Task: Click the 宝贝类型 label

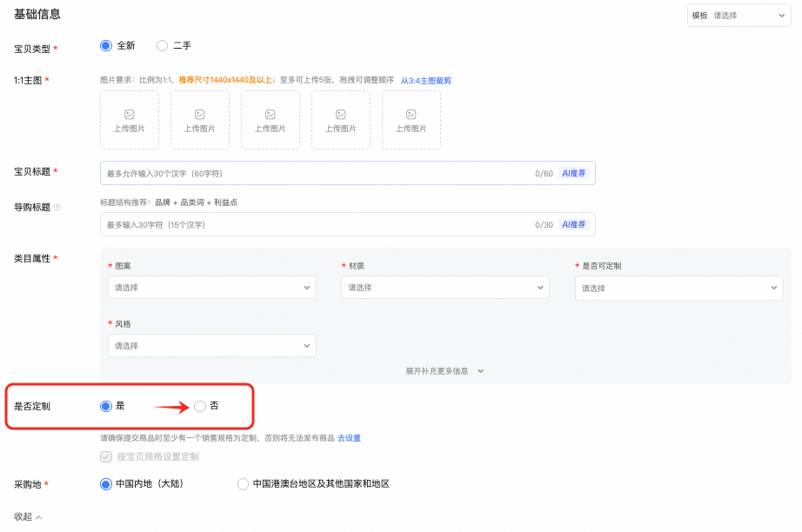Action: pyautogui.click(x=32, y=49)
